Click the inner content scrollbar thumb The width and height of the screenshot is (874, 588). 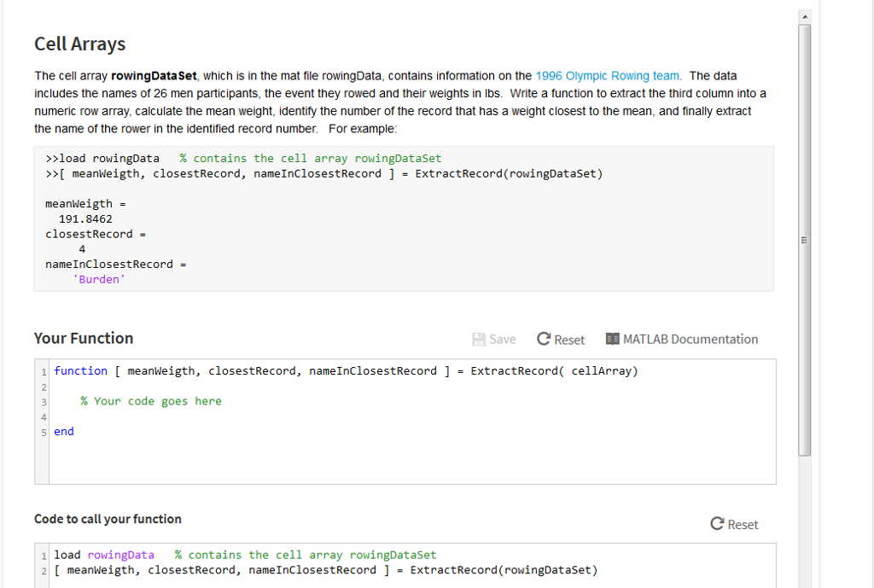pos(803,239)
